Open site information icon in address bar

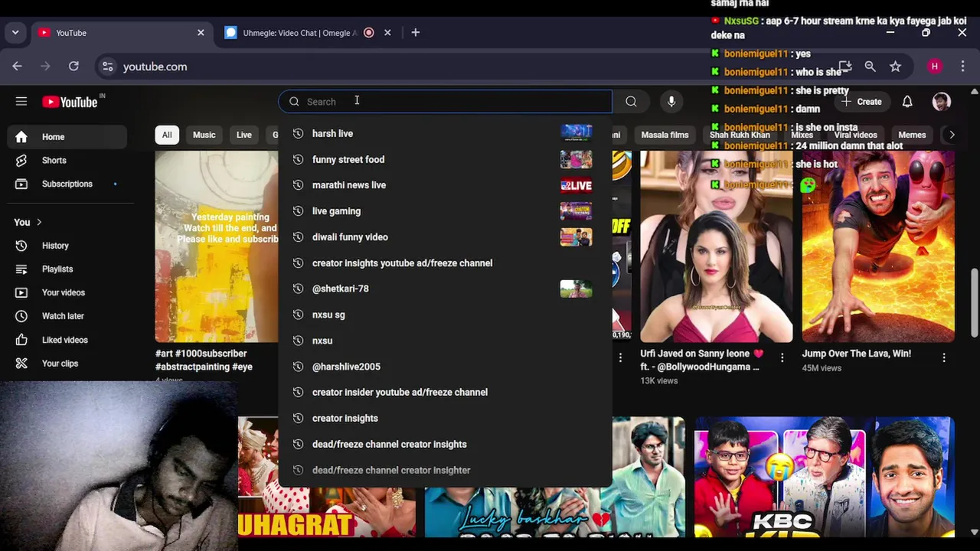(x=108, y=67)
